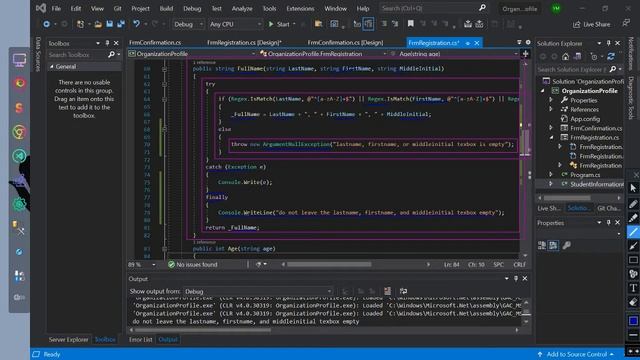Pin the Solution Explorer panel
The width and height of the screenshot is (640, 360).
pyautogui.click(x=609, y=43)
